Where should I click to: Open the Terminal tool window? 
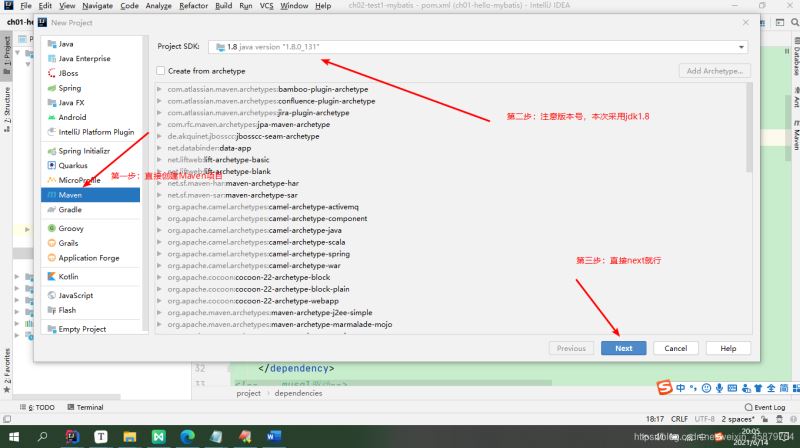pyautogui.click(x=85, y=407)
